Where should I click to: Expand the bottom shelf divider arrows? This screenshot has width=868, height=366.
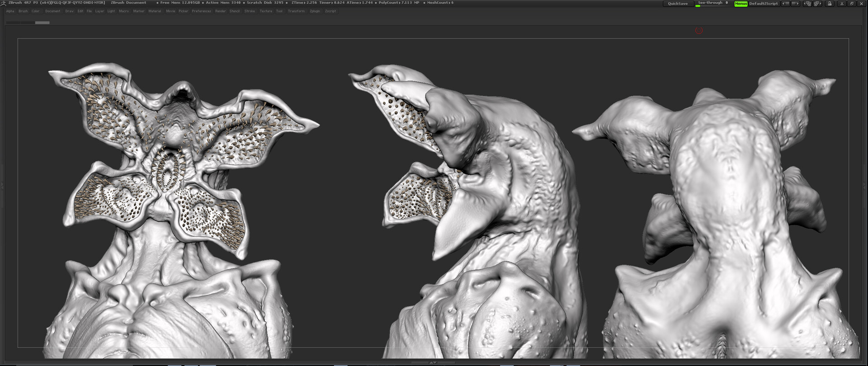click(x=433, y=362)
